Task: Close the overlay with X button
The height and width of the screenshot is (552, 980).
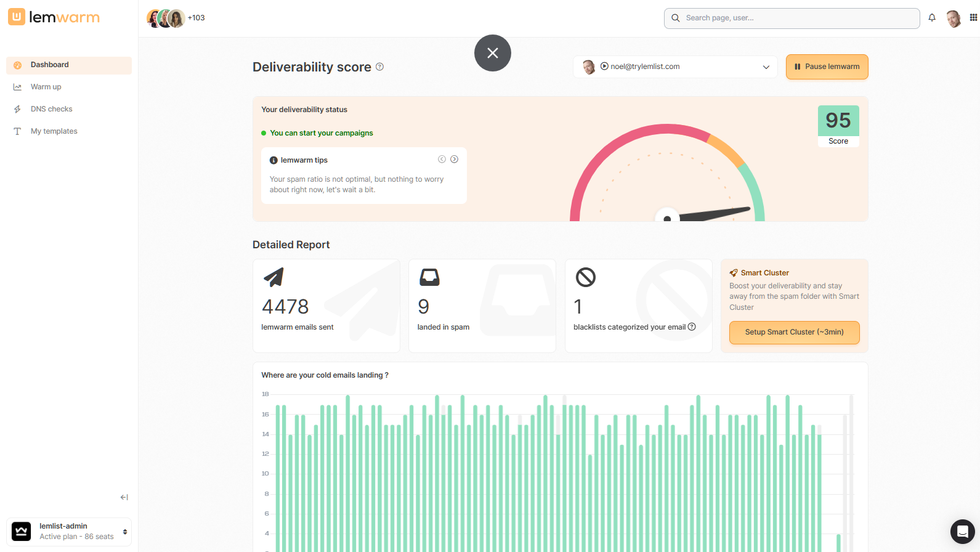Action: click(x=493, y=53)
